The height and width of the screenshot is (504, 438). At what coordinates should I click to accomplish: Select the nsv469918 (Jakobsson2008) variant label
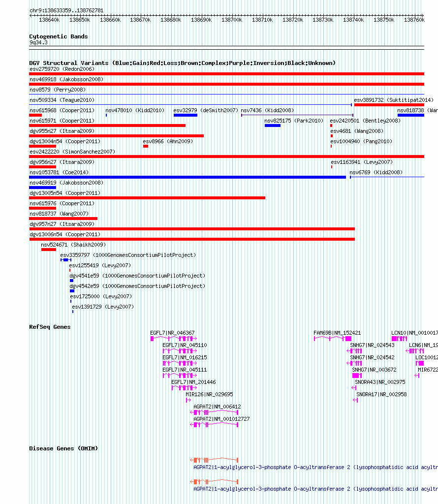point(66,79)
